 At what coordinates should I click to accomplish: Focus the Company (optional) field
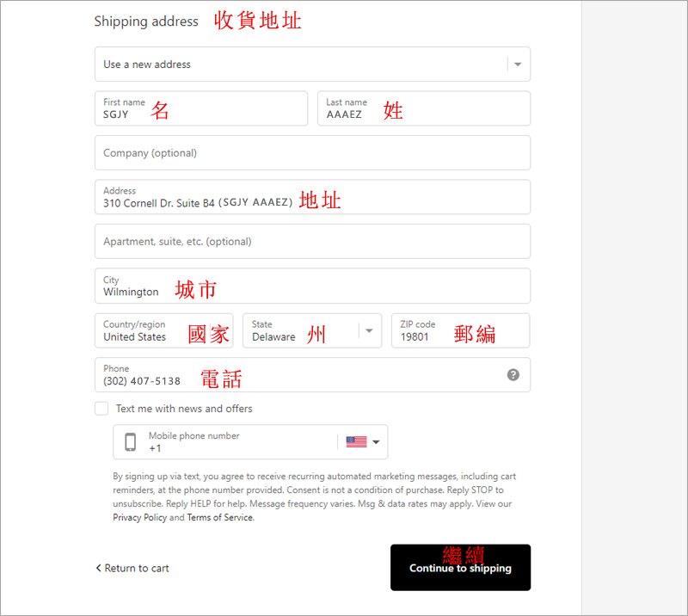(x=312, y=153)
